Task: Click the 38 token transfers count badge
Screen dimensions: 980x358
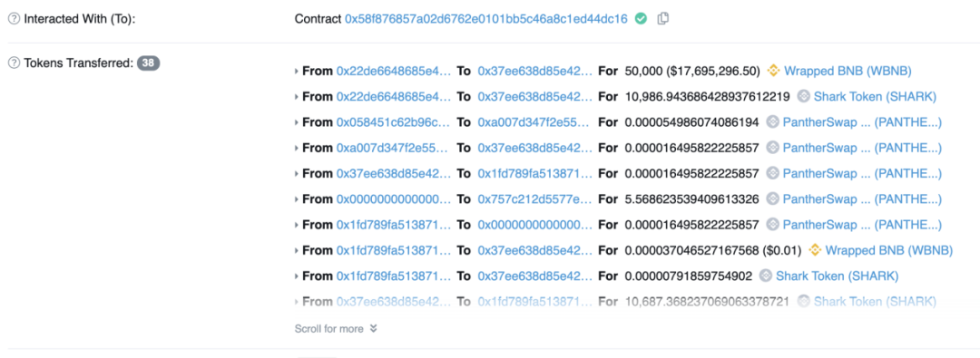Action: click(x=149, y=63)
